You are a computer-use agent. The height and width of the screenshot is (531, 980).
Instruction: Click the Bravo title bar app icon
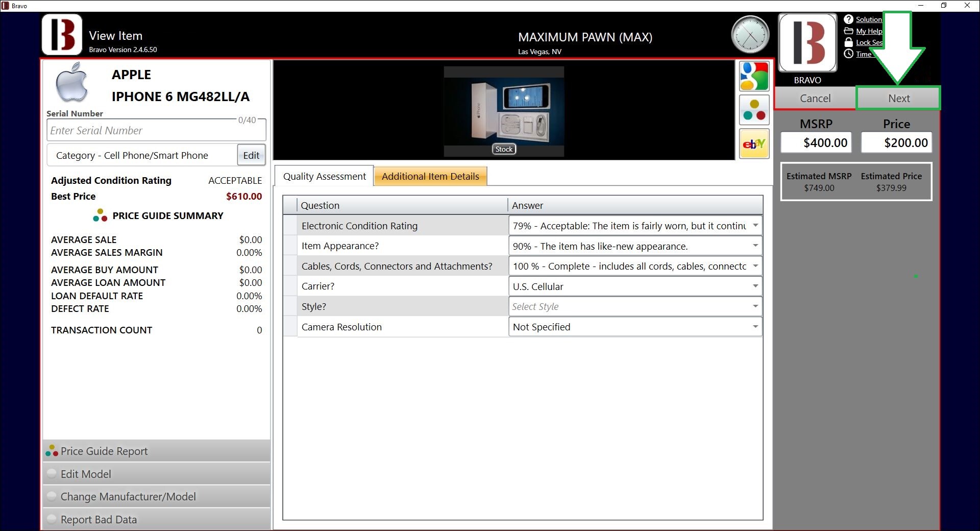(x=5, y=6)
